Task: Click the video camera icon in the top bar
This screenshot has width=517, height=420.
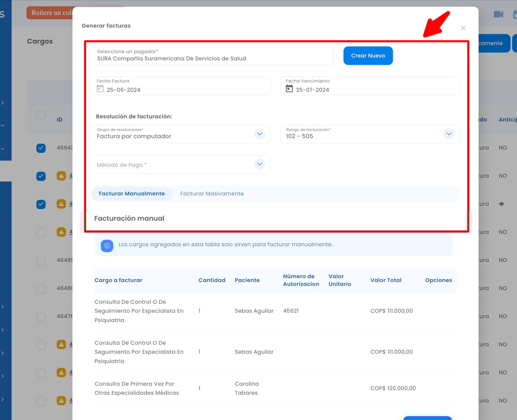Action: click(498, 14)
